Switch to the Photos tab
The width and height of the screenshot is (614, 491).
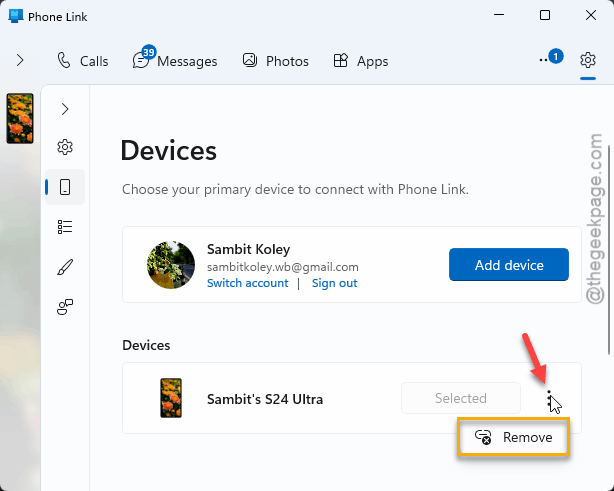(276, 61)
